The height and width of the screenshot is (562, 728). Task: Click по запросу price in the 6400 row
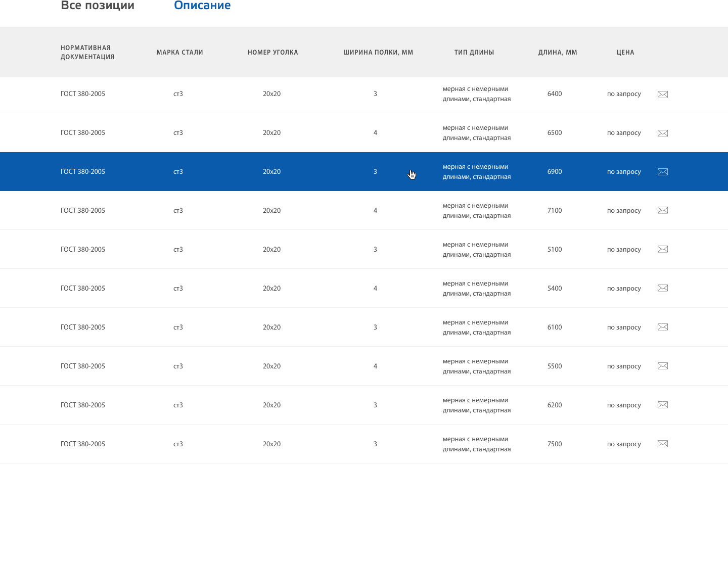pyautogui.click(x=624, y=94)
